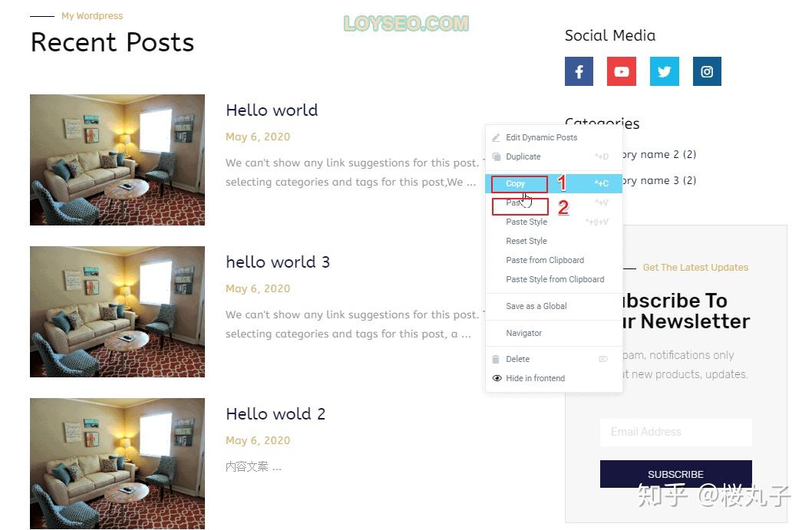812x530 pixels.
Task: Open Navigator from the context menu
Action: 523,334
